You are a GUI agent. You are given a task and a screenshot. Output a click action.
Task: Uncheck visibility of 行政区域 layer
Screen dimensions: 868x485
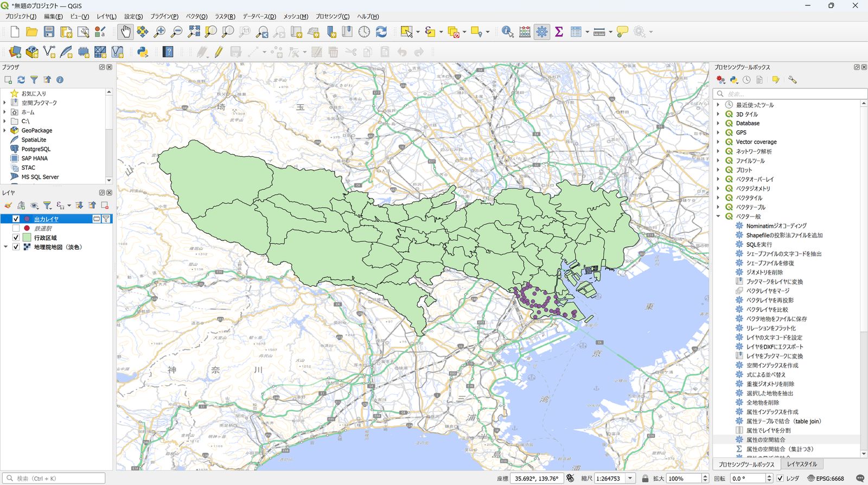(x=16, y=238)
